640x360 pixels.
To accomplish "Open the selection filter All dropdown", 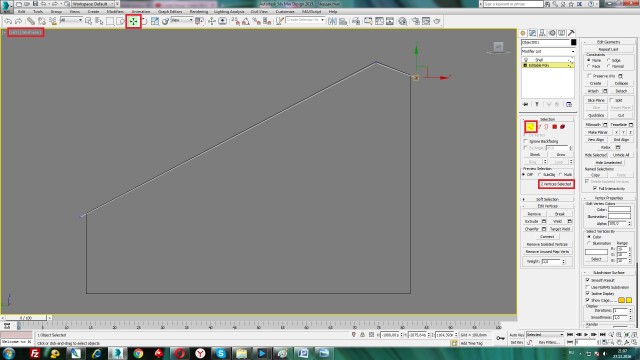I will pyautogui.click(x=71, y=20).
